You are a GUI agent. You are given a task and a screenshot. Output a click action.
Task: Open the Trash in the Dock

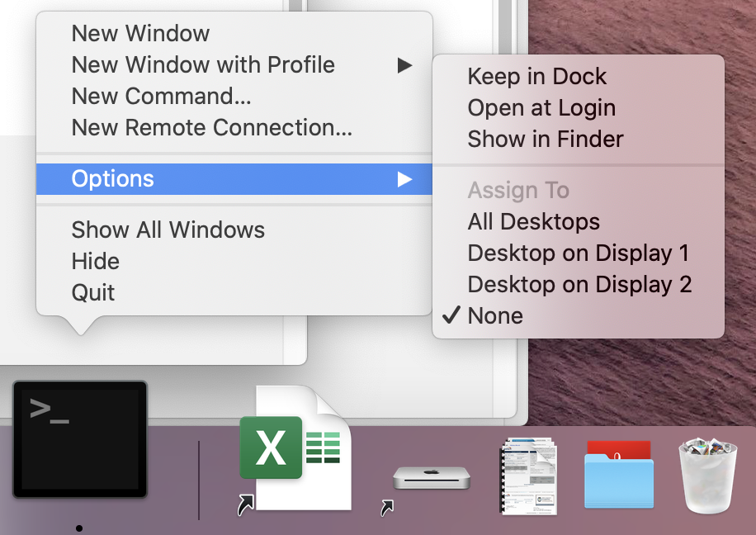tap(708, 476)
